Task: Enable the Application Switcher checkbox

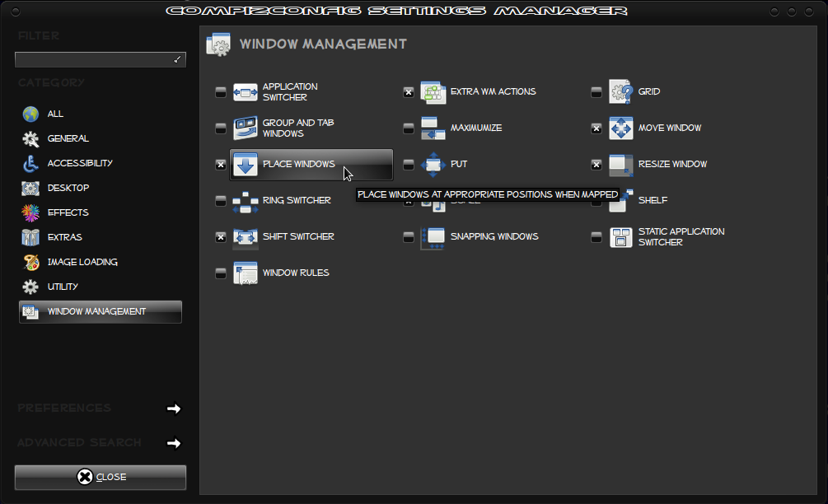Action: (221, 92)
